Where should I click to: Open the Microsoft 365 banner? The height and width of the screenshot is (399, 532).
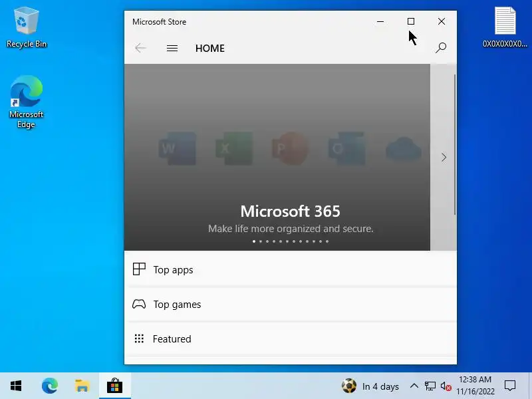click(x=277, y=157)
